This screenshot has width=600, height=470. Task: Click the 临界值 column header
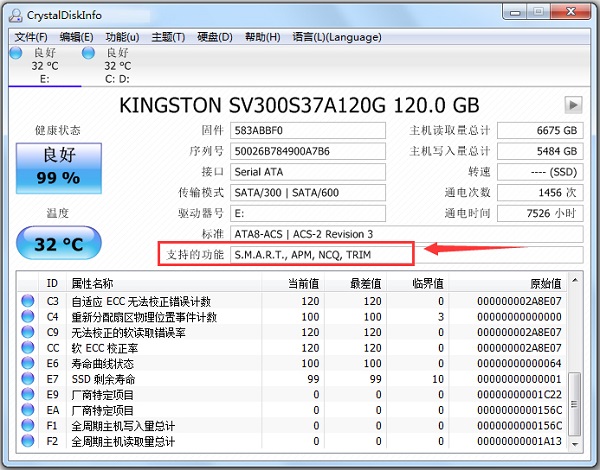pos(418,283)
